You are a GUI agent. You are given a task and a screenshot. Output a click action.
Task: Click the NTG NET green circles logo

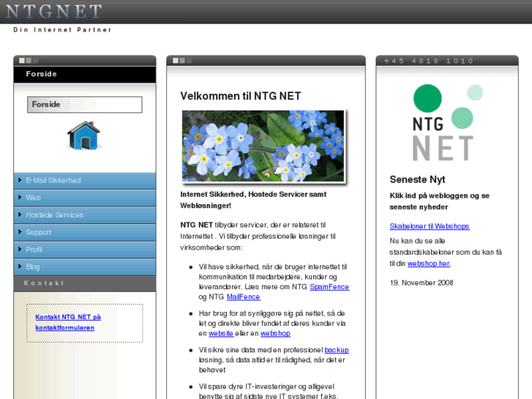tap(447, 122)
